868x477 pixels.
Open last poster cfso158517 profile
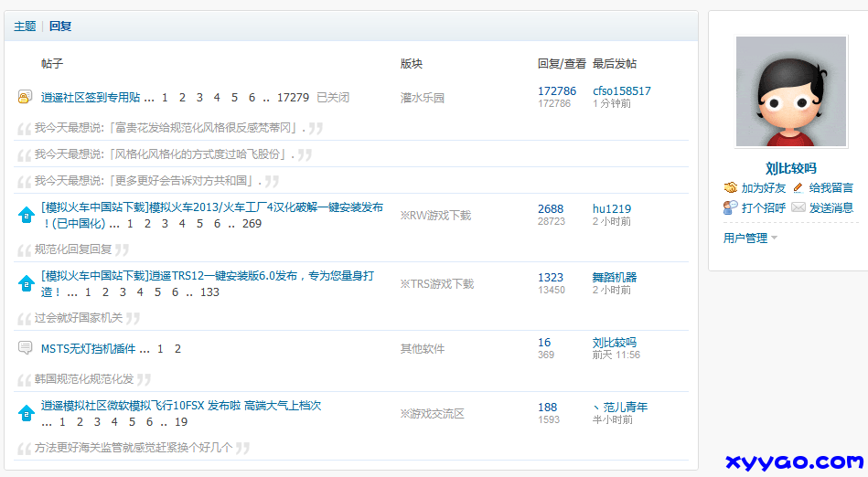click(x=622, y=91)
